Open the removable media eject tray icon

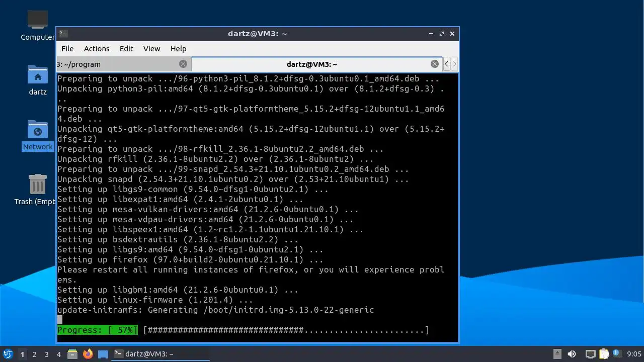[557, 354]
